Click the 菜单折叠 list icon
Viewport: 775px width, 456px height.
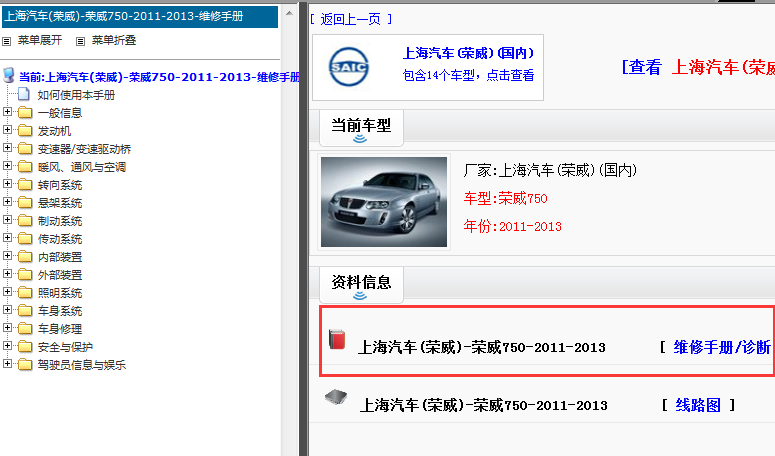click(x=81, y=41)
